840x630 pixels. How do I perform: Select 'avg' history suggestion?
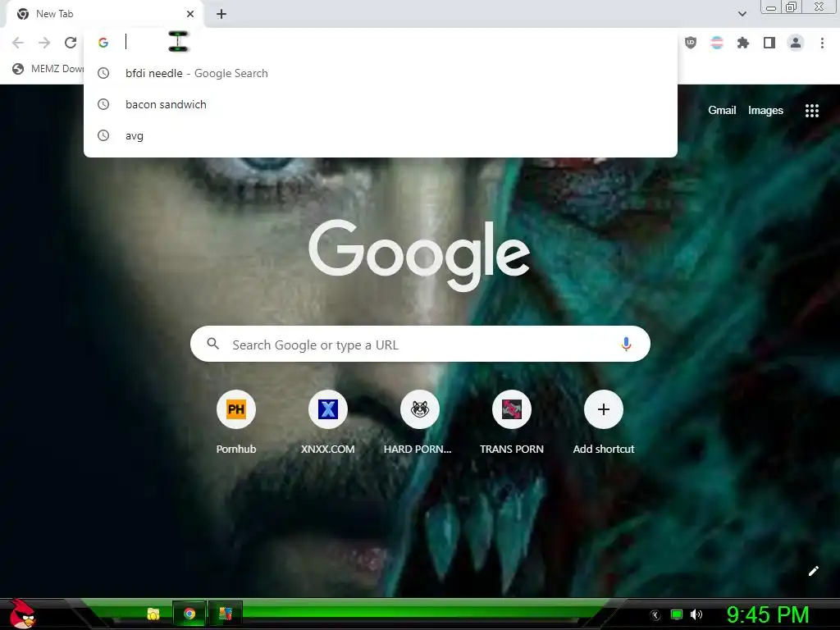click(x=381, y=135)
